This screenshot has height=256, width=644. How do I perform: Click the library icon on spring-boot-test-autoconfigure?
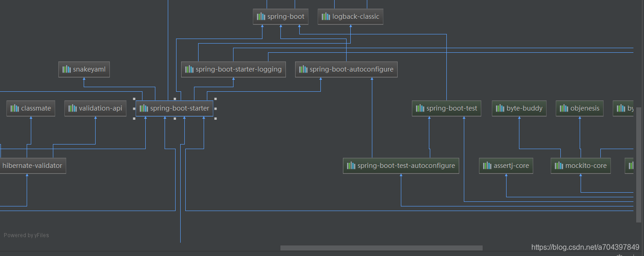click(351, 166)
